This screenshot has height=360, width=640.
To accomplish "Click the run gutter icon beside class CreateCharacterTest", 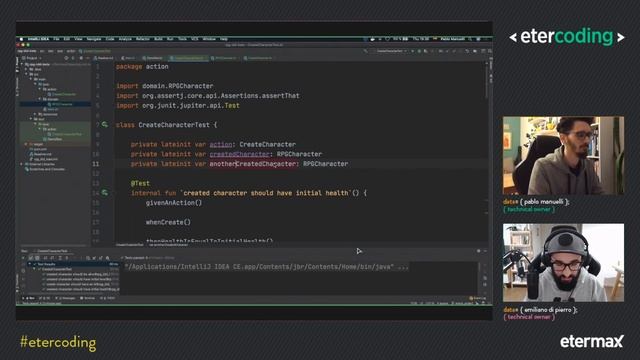I will 105,124.
